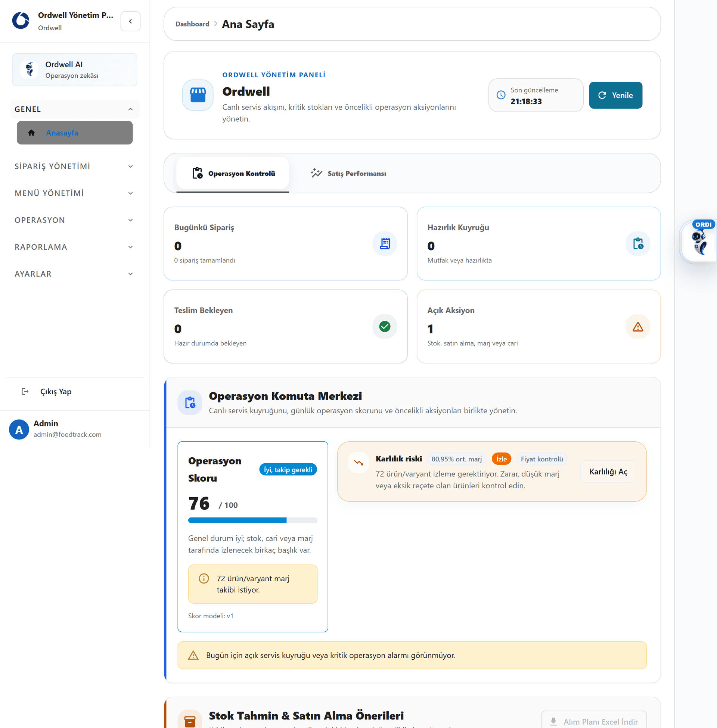Viewport: 717px width, 728px height.
Task: Click the clock icon by Son güncelleme
Action: pos(500,95)
